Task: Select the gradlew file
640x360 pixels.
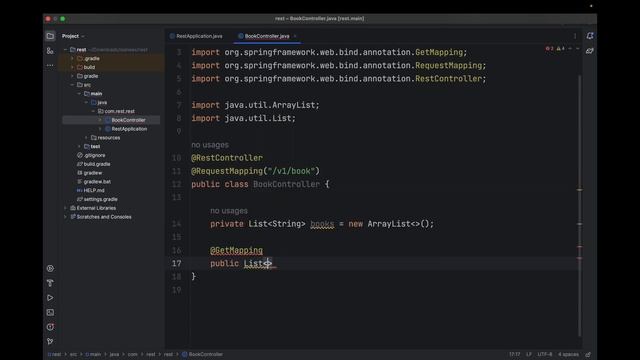Action: 93,173
